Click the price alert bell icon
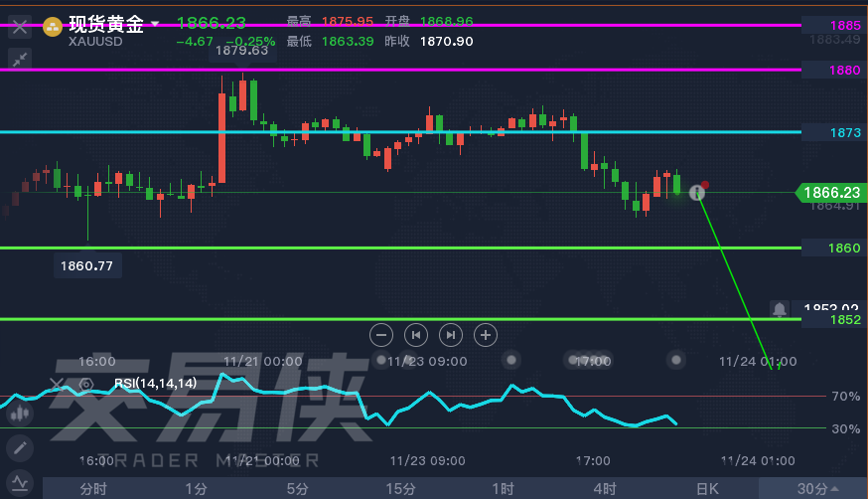The height and width of the screenshot is (499, 868). (779, 309)
